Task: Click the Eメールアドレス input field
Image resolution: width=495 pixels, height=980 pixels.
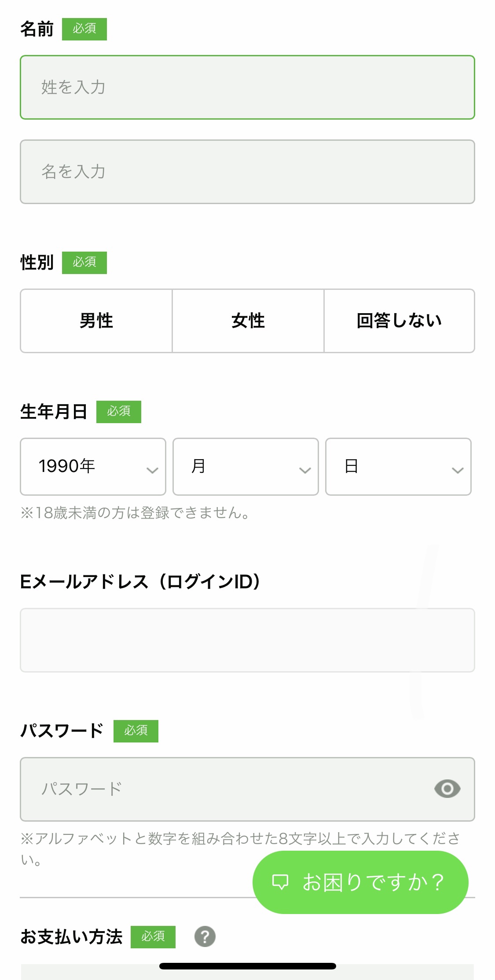Action: click(x=247, y=640)
